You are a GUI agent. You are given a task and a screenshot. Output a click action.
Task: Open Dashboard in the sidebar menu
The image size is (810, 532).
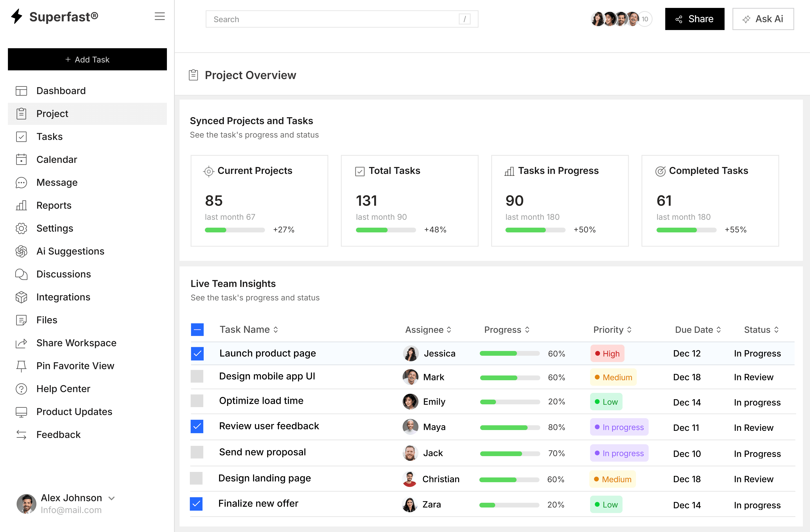tap(61, 91)
